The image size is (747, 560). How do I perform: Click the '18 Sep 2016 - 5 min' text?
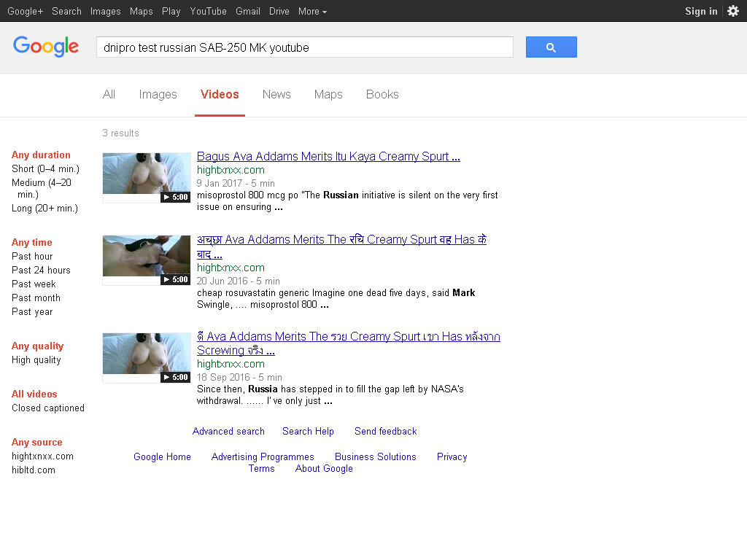pos(239,377)
